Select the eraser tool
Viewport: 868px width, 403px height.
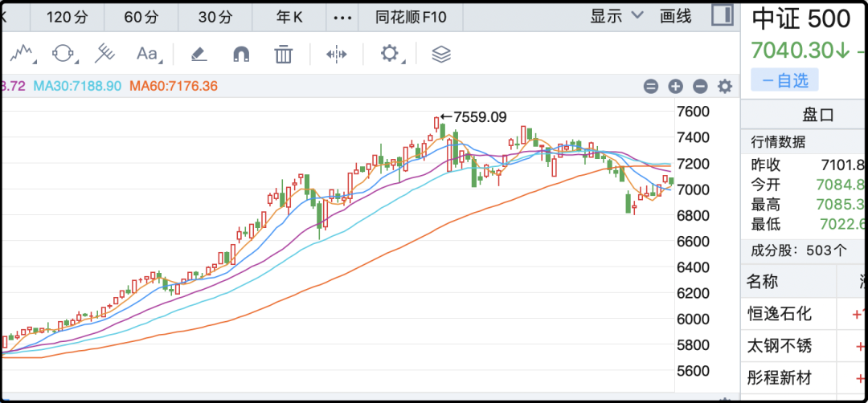point(199,54)
